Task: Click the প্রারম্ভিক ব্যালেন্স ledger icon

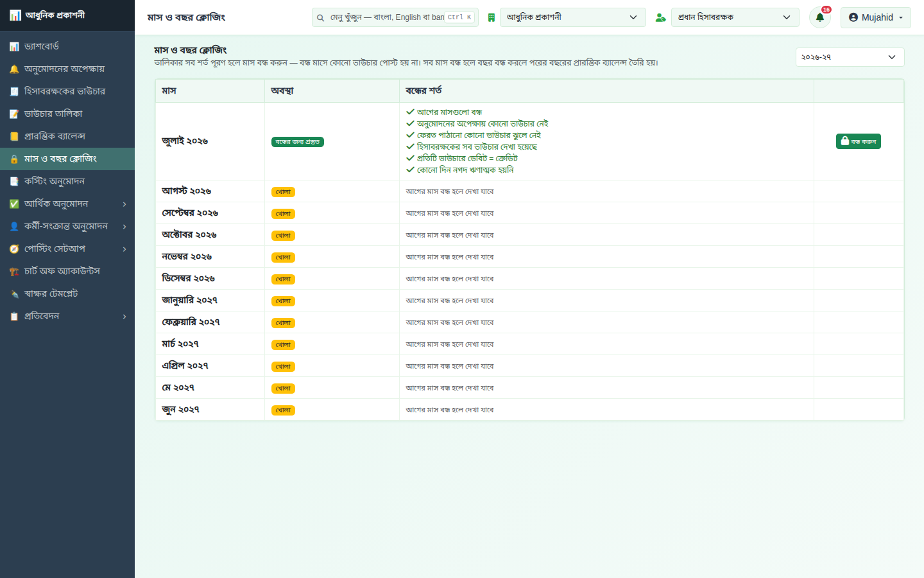Action: (14, 136)
